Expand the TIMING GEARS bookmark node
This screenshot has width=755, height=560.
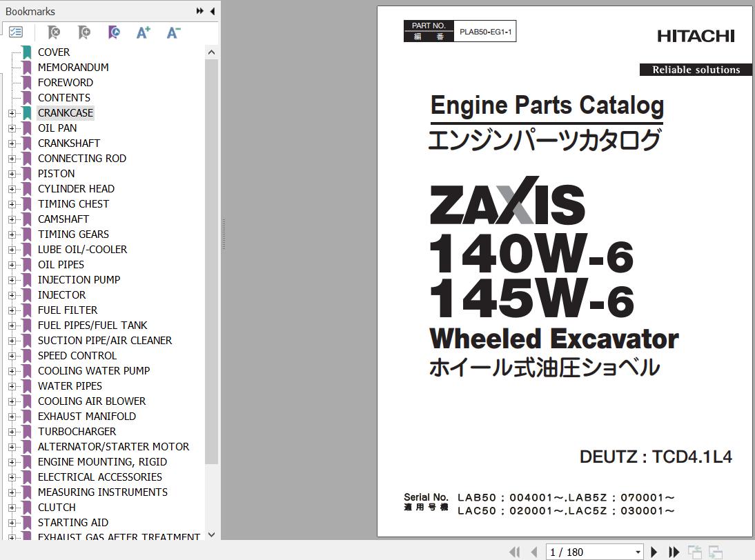[12, 234]
